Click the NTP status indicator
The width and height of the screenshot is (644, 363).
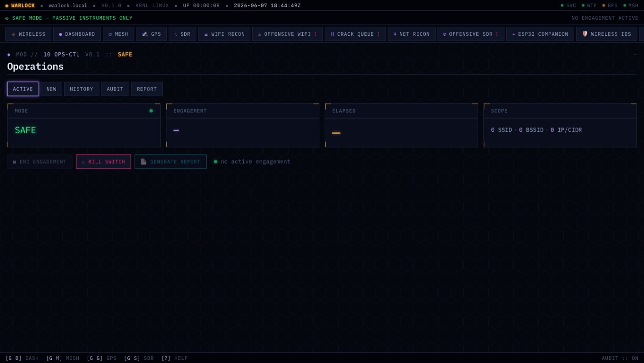589,6
